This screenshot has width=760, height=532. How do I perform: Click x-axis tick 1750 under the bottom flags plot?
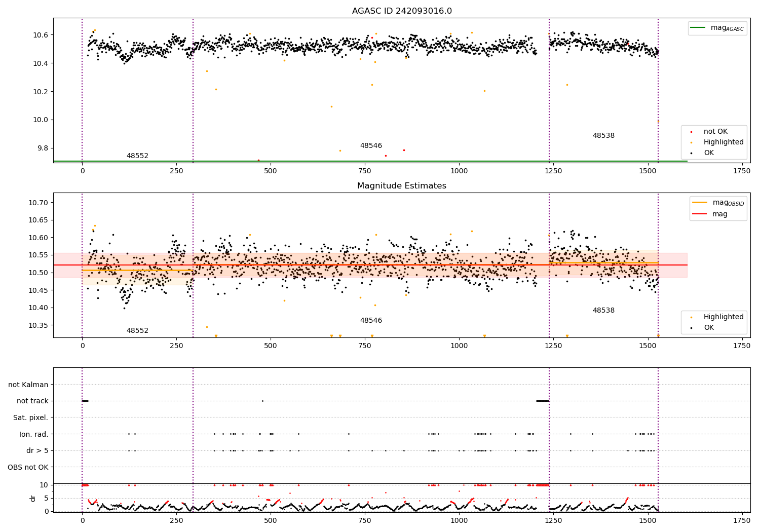pos(742,520)
